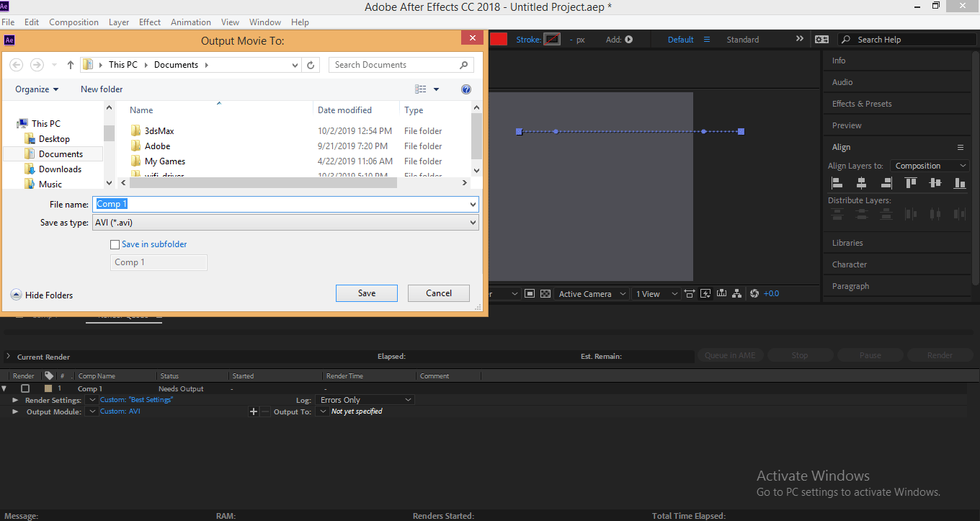Toggle the transparency grid icon
Image resolution: width=980 pixels, height=521 pixels.
pos(545,294)
